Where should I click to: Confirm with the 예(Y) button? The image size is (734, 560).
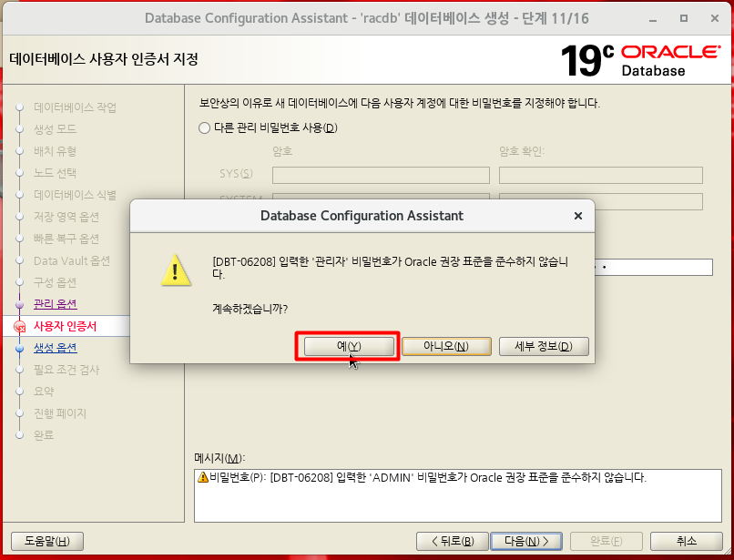click(x=349, y=346)
